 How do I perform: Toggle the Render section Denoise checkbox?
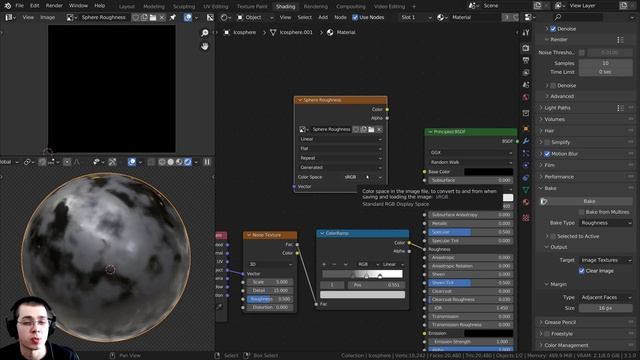[x=553, y=85]
